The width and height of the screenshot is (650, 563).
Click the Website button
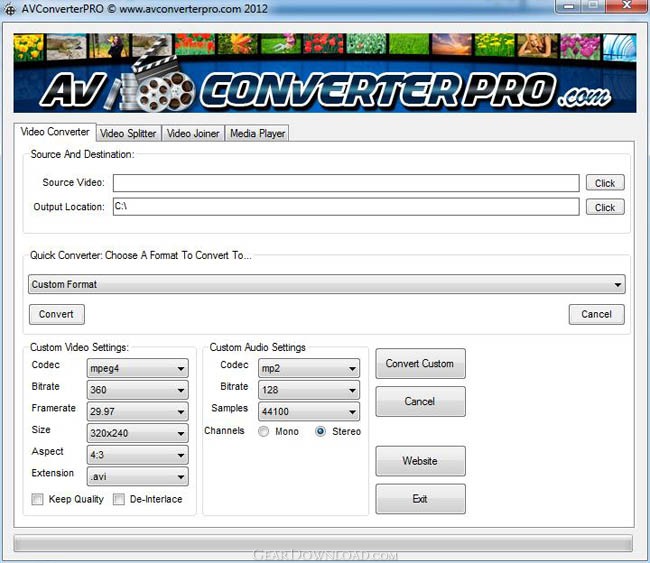click(420, 461)
